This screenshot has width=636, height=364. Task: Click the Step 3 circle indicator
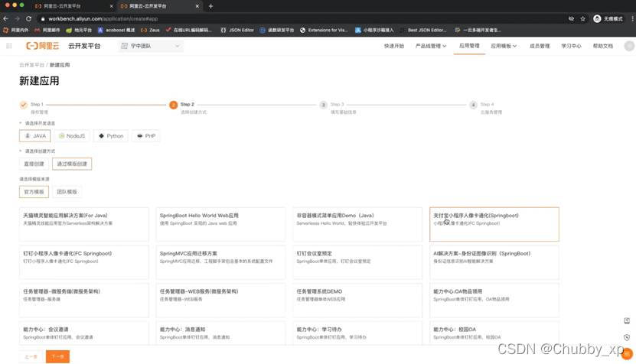pyautogui.click(x=323, y=105)
